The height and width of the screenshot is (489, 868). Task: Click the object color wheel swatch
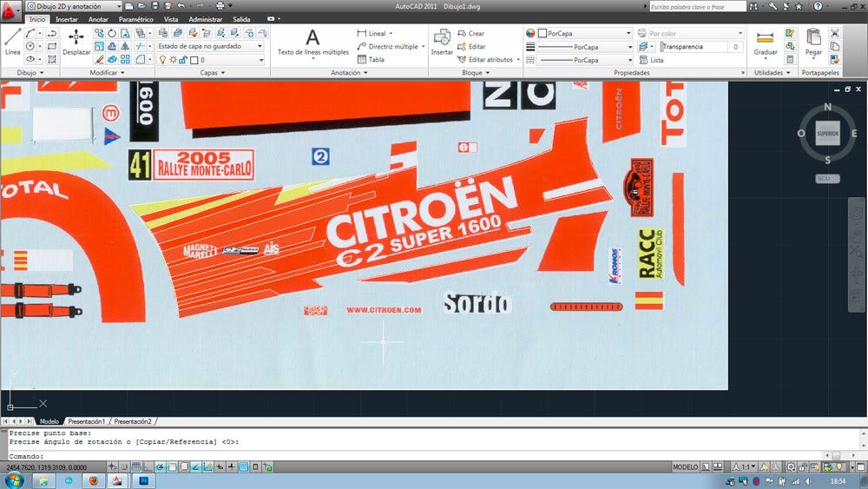click(x=530, y=33)
